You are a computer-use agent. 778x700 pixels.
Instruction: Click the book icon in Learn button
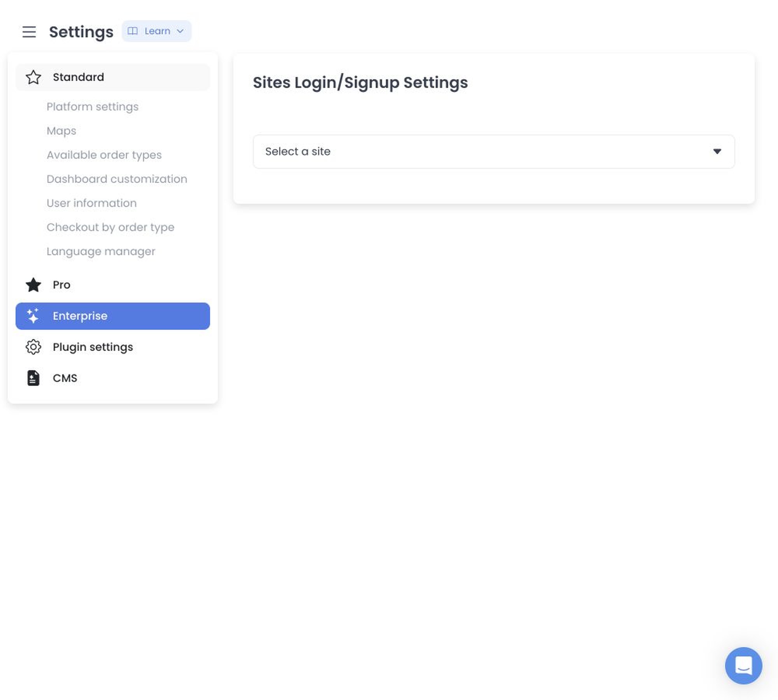point(133,31)
